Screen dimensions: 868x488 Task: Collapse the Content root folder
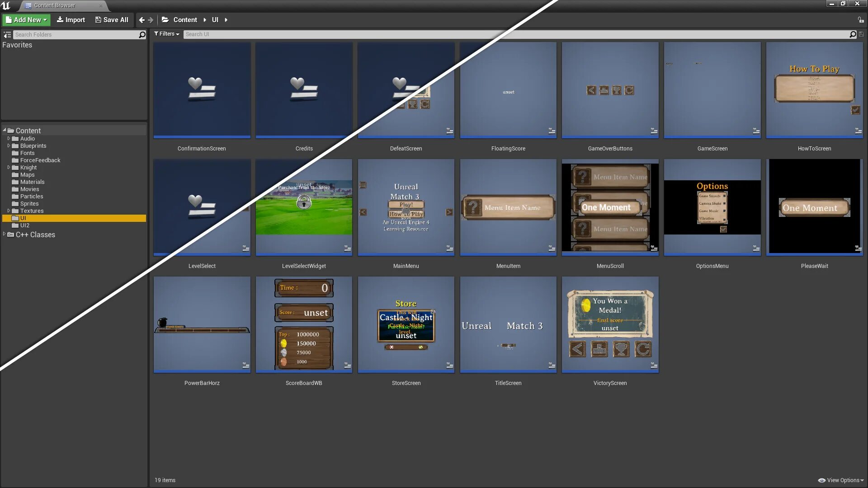click(4, 130)
